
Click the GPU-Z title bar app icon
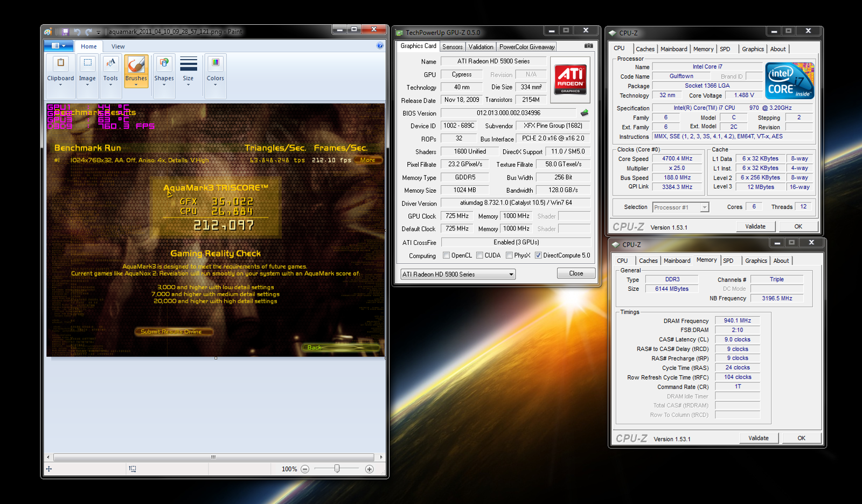(399, 32)
